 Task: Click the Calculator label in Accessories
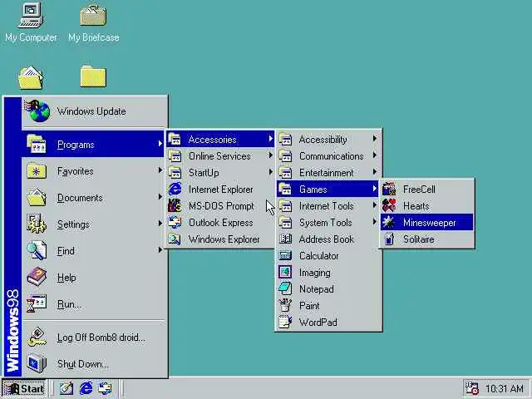click(318, 255)
